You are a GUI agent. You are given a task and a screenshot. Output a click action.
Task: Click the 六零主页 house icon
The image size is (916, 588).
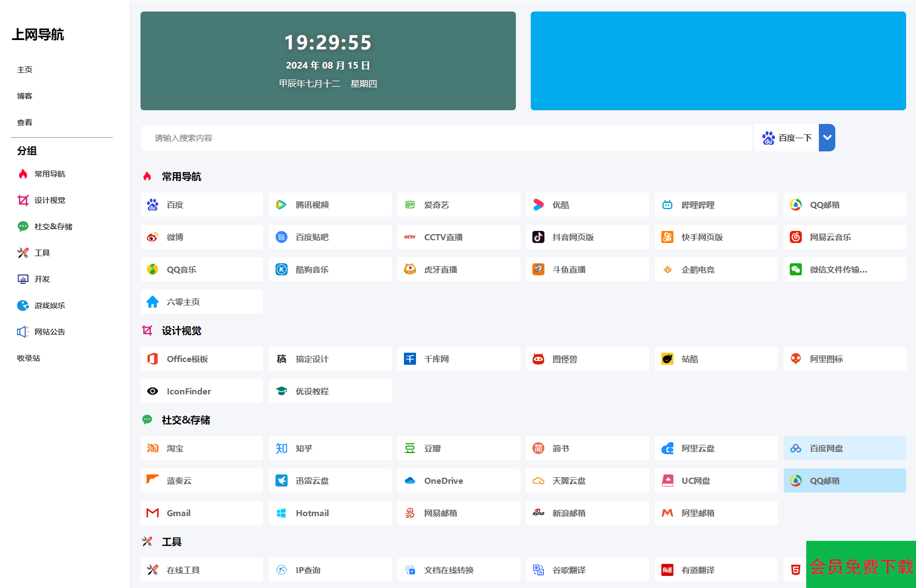click(x=153, y=302)
